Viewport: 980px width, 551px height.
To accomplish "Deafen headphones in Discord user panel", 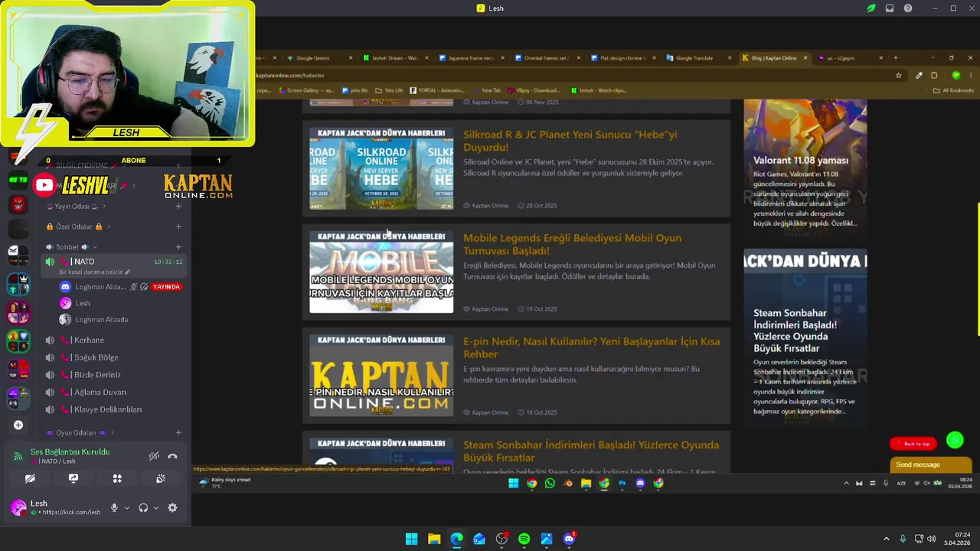I will (143, 507).
